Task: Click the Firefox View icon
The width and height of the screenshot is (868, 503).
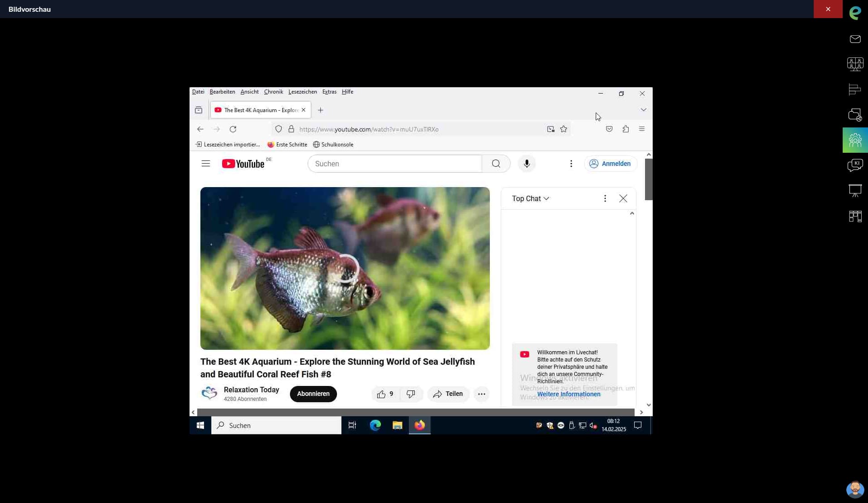Action: (199, 110)
